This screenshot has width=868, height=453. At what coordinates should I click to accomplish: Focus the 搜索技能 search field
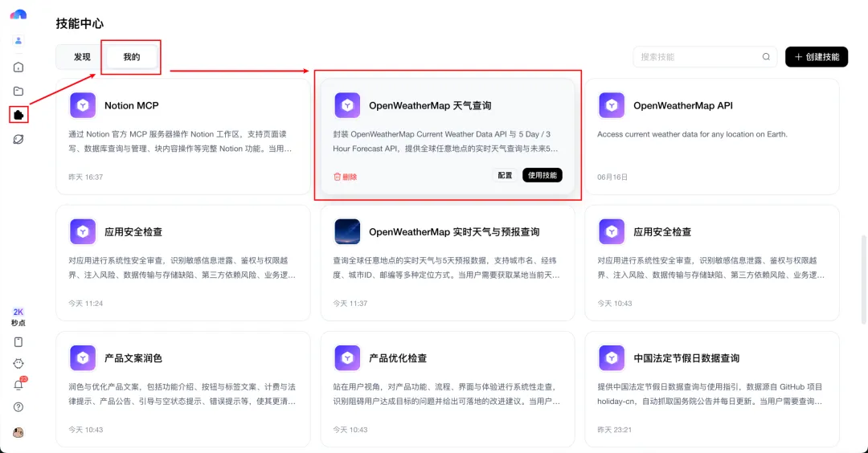(x=705, y=57)
